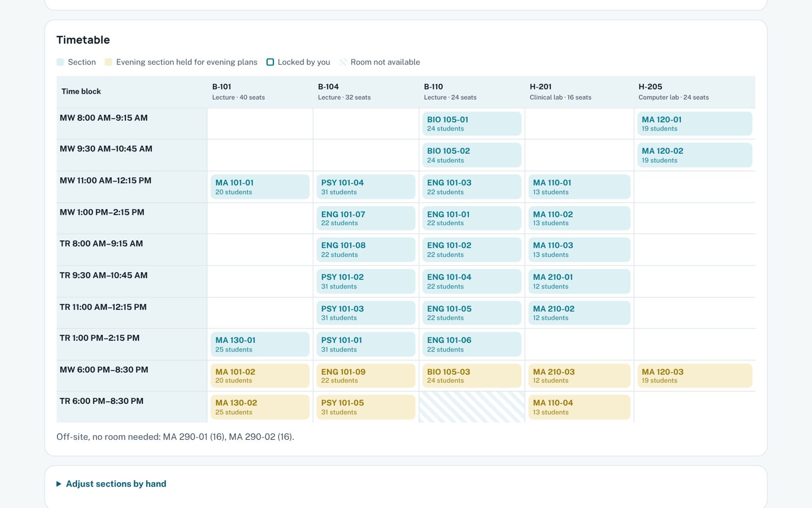Click the MA 120-01 section card
Viewport: 812px width, 508px height.
[694, 124]
